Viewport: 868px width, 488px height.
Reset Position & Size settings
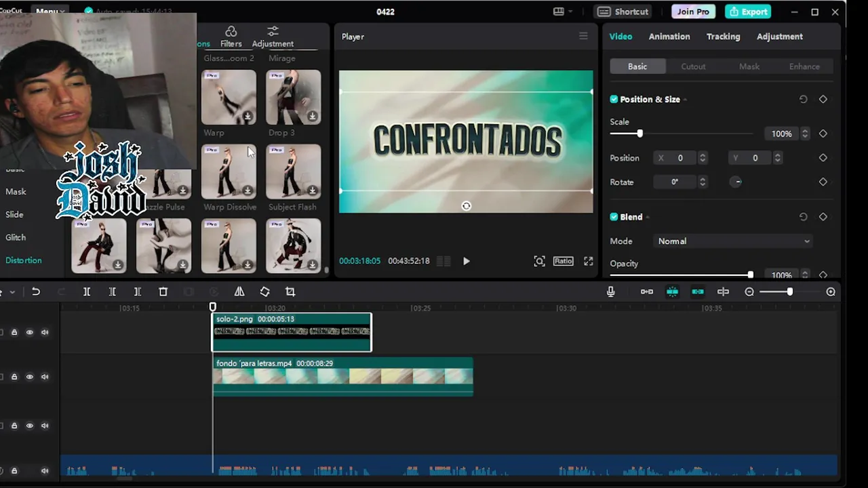coord(803,99)
